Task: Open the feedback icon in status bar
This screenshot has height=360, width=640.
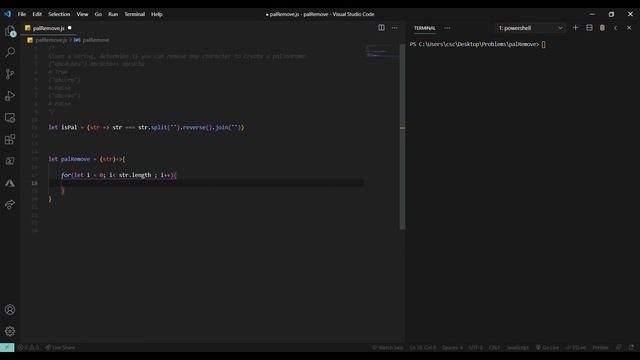Action: click(619, 347)
